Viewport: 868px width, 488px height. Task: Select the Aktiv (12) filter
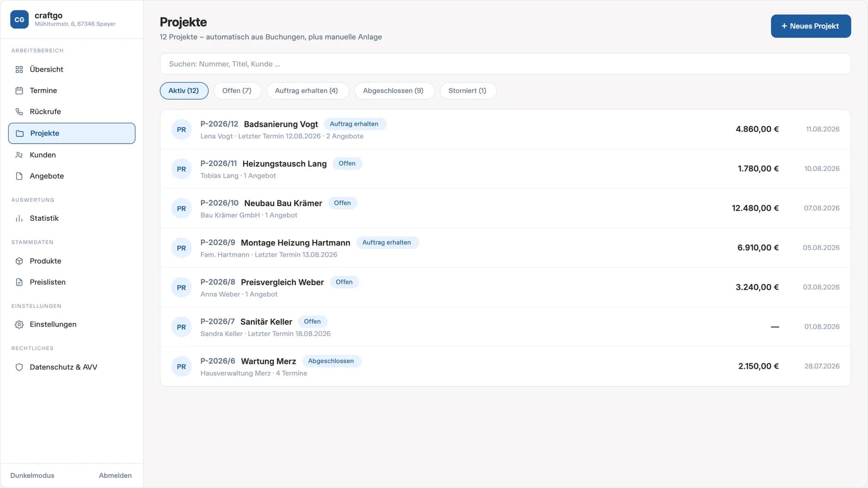click(x=184, y=91)
